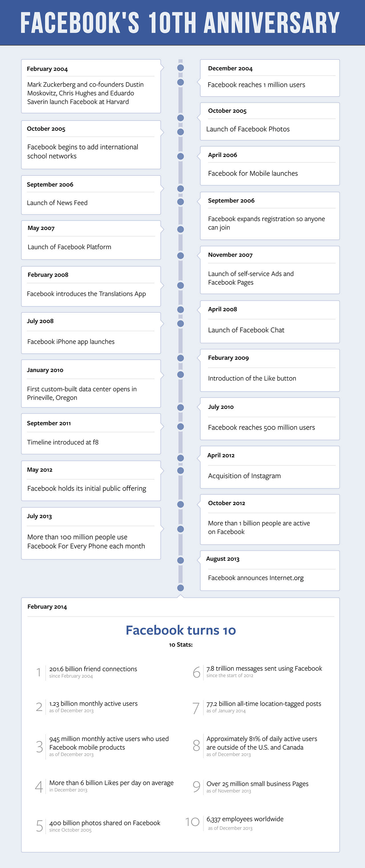
Task: Click the Facebook iPhone app launches card
Action: tap(91, 333)
